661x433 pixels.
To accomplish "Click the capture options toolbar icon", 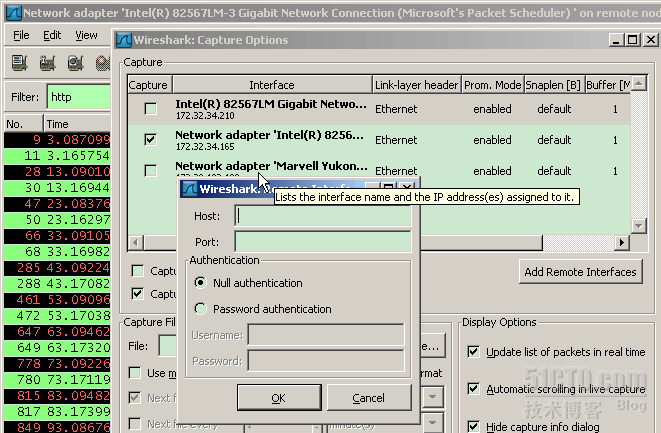I will [47, 63].
